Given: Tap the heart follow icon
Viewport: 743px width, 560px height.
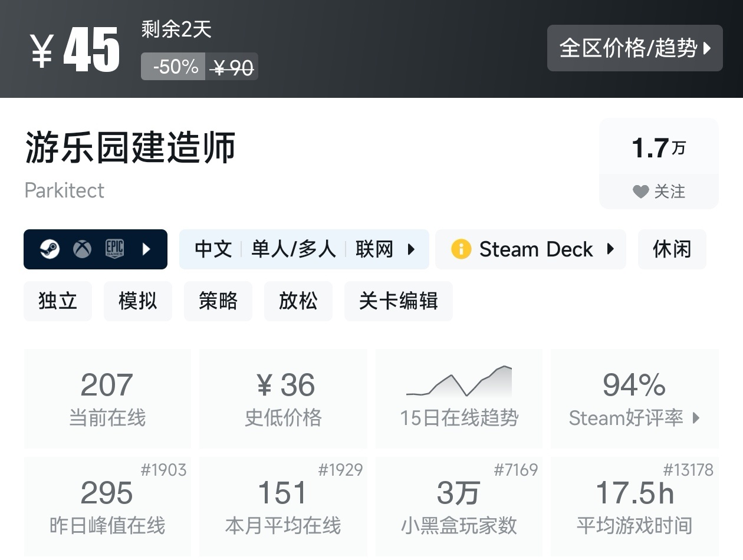Looking at the screenshot, I should [x=640, y=192].
